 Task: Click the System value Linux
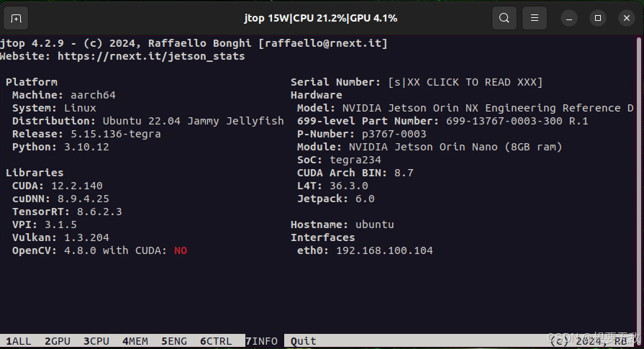coord(80,108)
